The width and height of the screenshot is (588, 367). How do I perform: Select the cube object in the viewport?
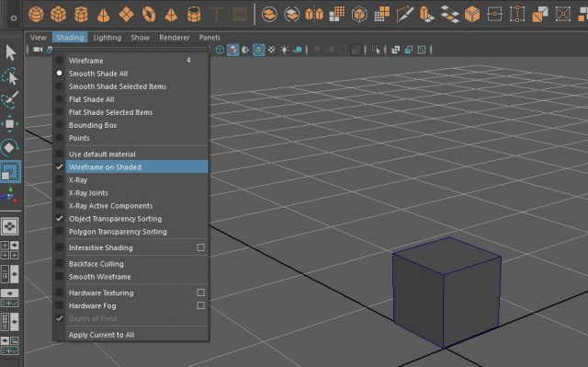pos(447,292)
